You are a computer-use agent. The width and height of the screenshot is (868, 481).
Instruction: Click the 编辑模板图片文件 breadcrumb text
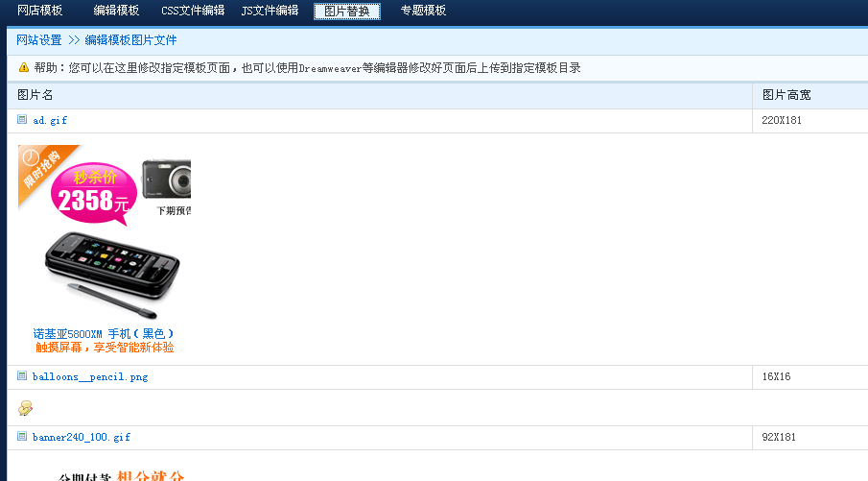point(130,40)
